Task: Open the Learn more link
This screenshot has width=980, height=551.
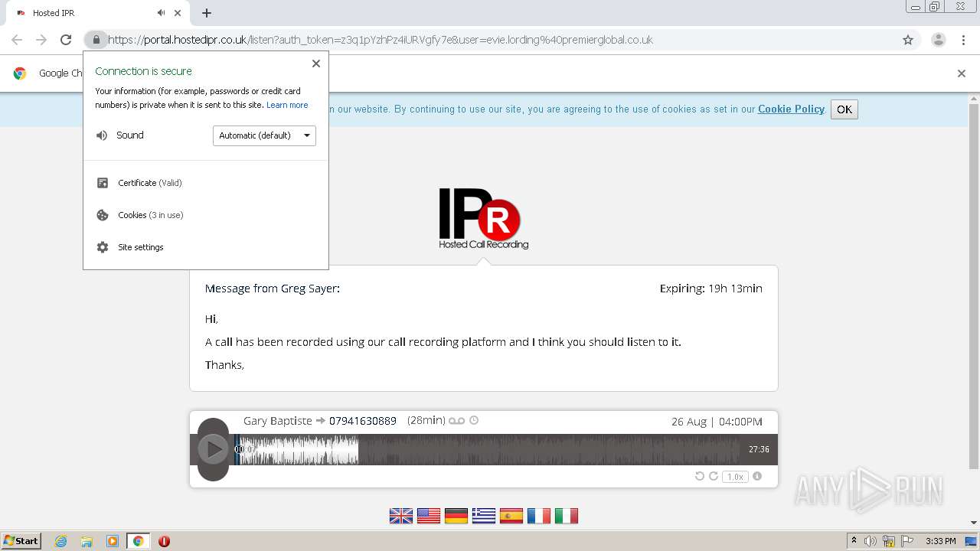Action: 287,105
